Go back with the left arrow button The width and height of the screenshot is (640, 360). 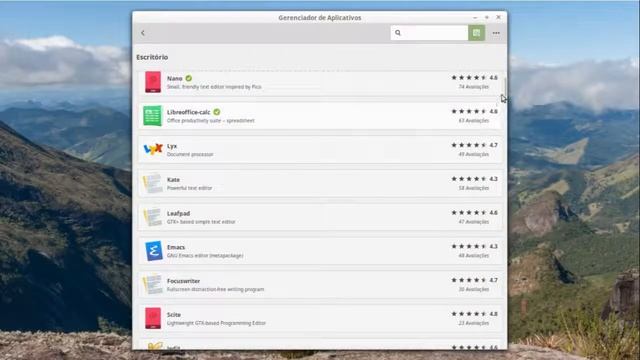pyautogui.click(x=143, y=33)
